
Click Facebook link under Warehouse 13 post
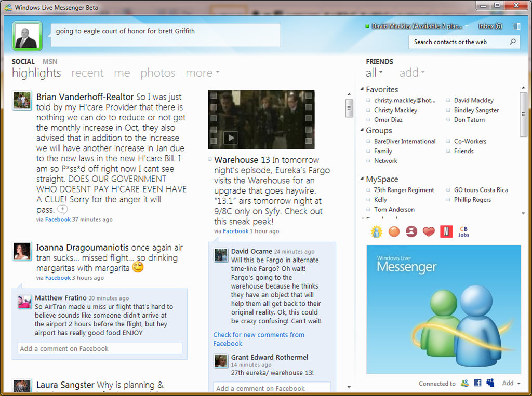point(235,231)
